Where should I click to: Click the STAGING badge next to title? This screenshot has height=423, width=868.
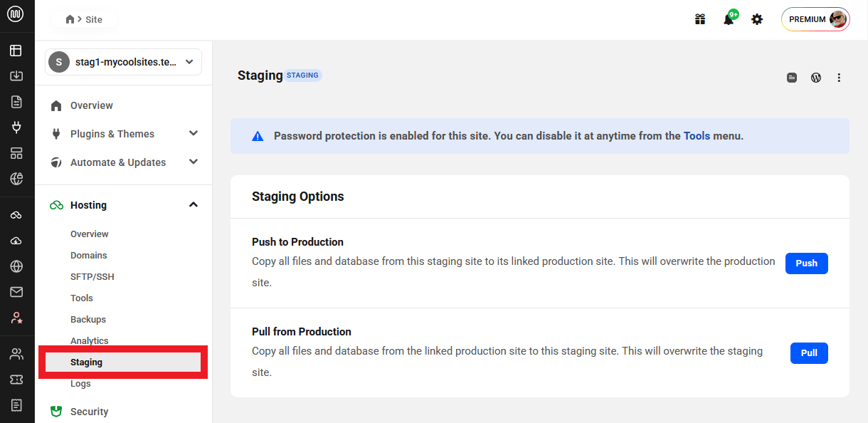[303, 75]
